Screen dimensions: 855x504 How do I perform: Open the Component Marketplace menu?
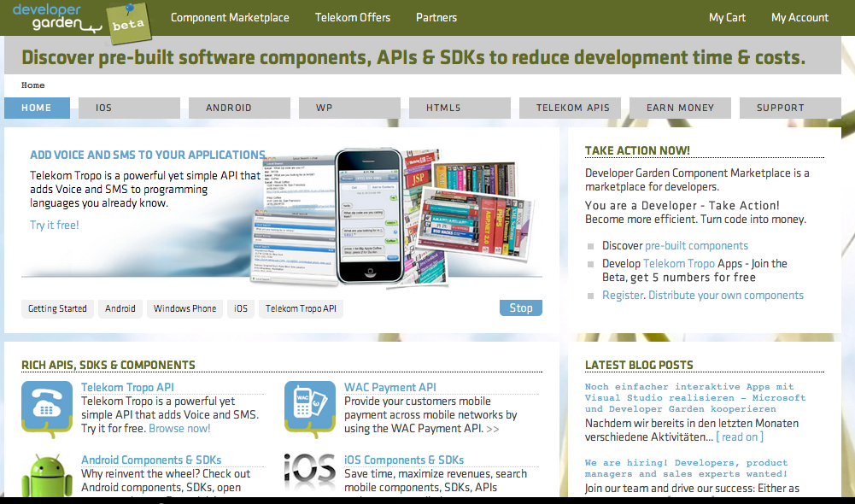point(230,17)
